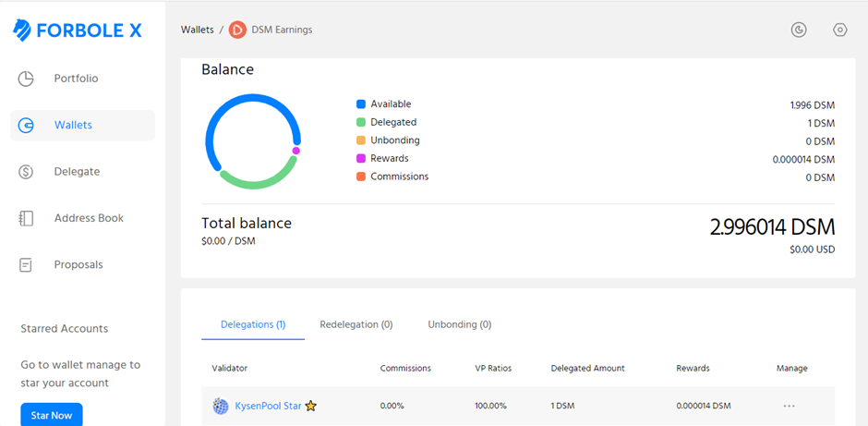Switch to the Redelegation (0) tab
Viewport: 868px width, 426px height.
point(356,324)
